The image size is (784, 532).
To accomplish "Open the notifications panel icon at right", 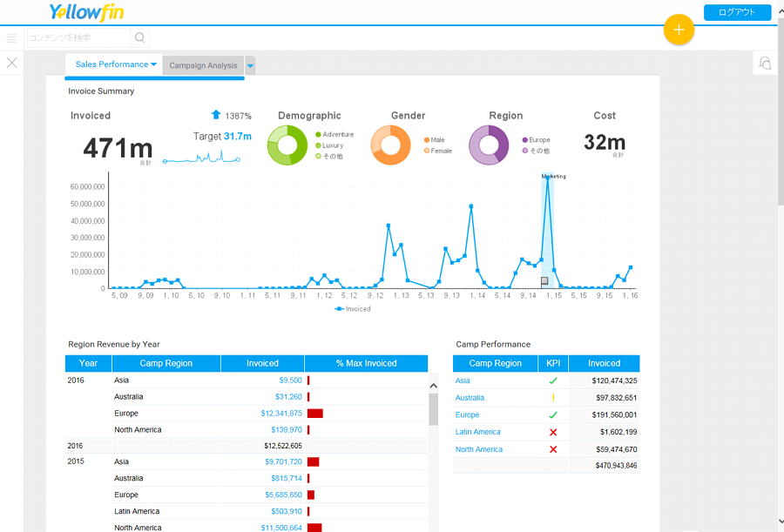I will 765,63.
